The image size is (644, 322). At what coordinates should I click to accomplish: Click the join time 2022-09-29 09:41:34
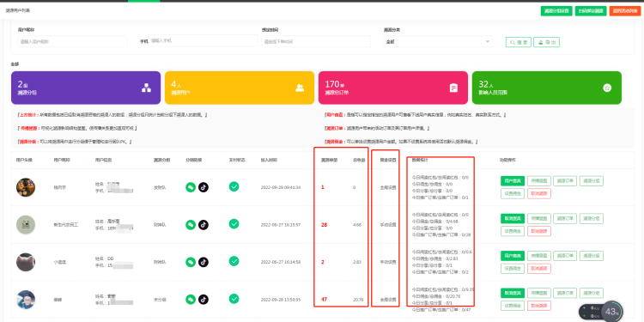pos(281,188)
